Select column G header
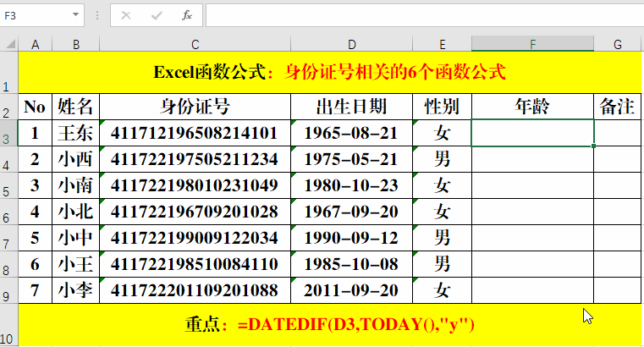The image size is (644, 347). [x=617, y=44]
